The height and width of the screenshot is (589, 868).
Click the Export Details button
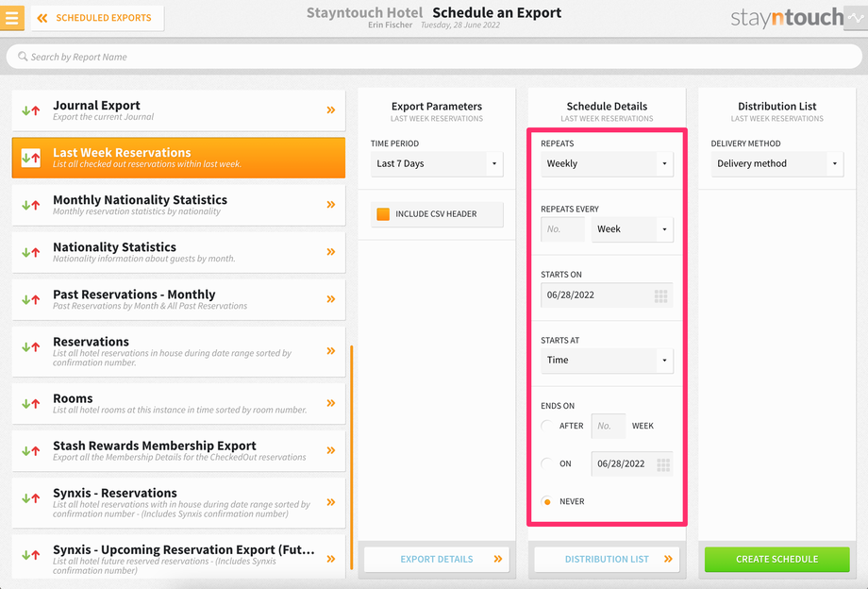pyautogui.click(x=437, y=559)
